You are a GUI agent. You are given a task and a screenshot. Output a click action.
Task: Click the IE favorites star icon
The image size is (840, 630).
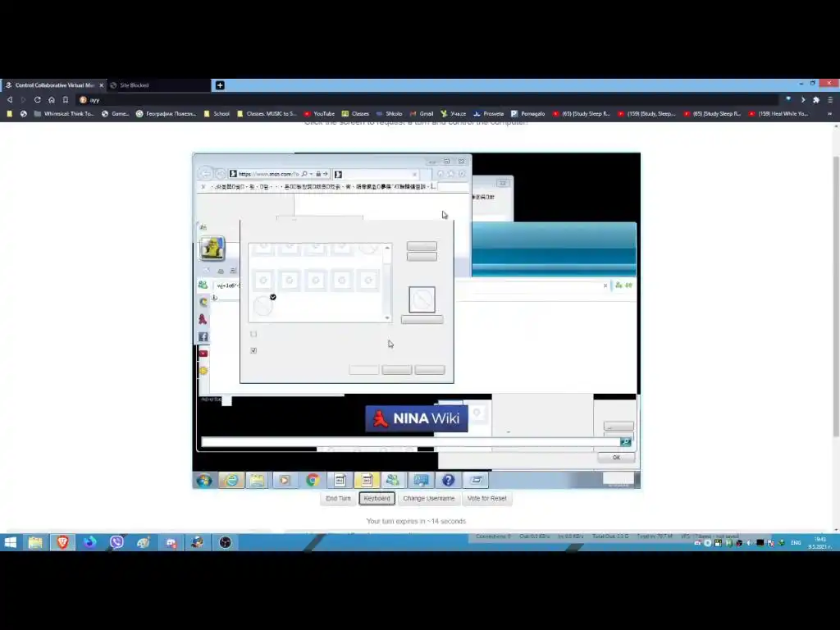450,174
